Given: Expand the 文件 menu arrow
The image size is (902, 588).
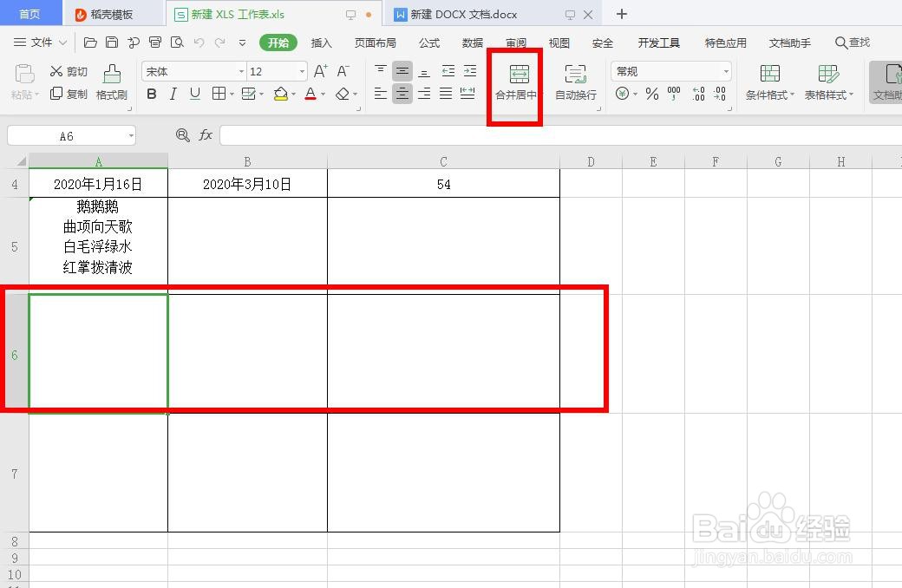Looking at the screenshot, I should (63, 42).
